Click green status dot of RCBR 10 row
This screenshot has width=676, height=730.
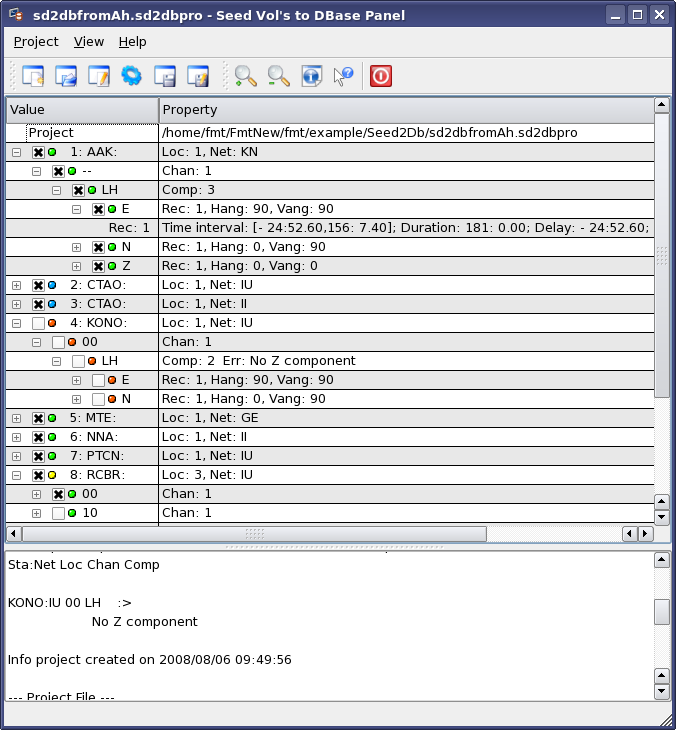coord(72,513)
